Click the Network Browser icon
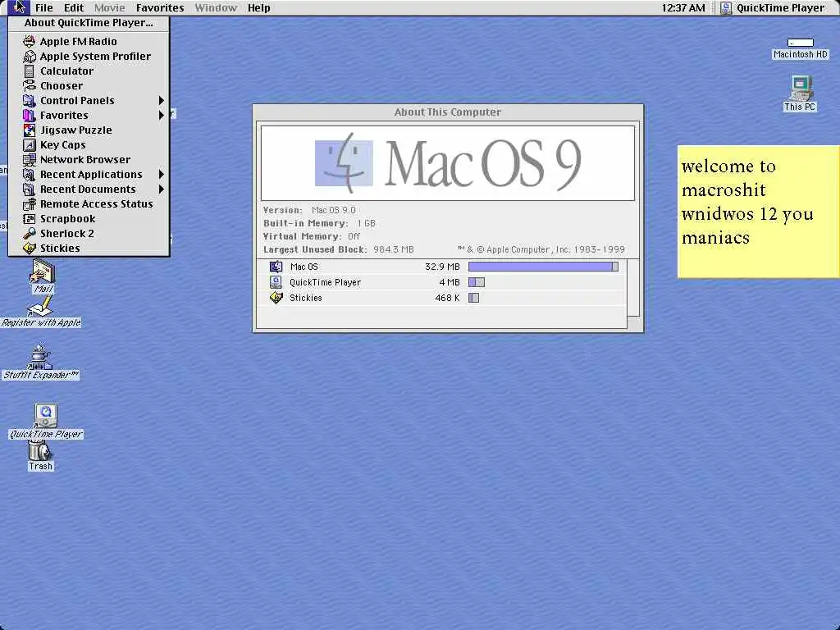840x630 pixels. [x=30, y=160]
